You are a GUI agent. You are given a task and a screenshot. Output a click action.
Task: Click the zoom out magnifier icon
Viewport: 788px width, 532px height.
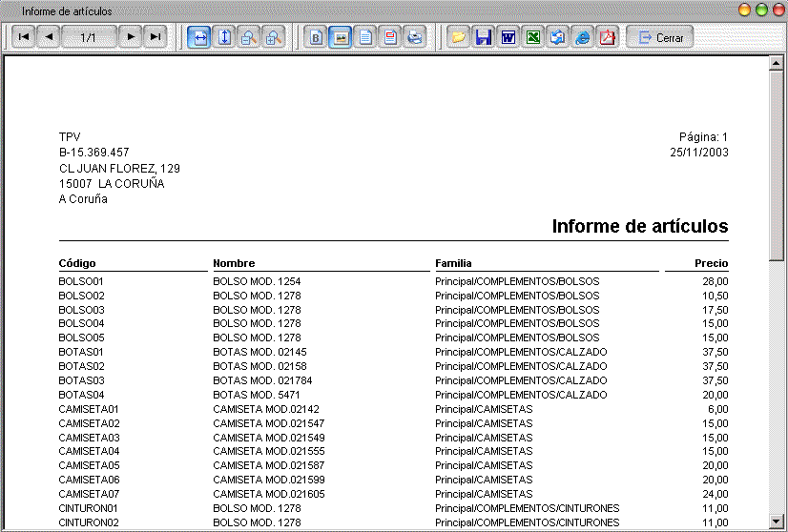pyautogui.click(x=248, y=37)
